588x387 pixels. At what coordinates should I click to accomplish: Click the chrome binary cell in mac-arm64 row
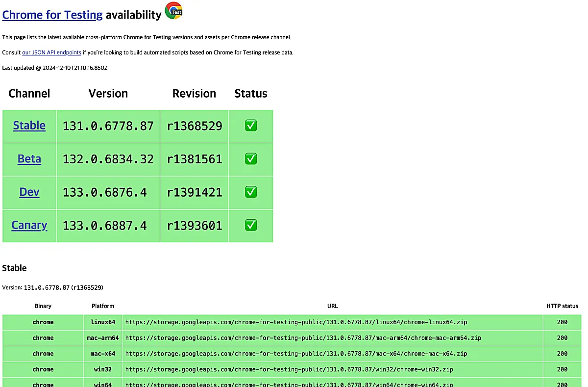point(43,338)
